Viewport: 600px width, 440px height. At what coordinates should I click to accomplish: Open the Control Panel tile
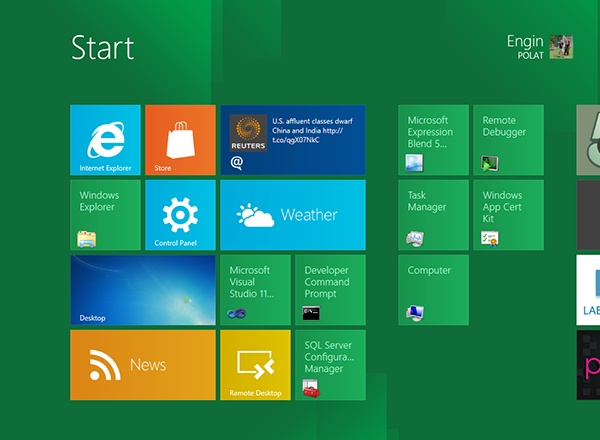(x=180, y=215)
